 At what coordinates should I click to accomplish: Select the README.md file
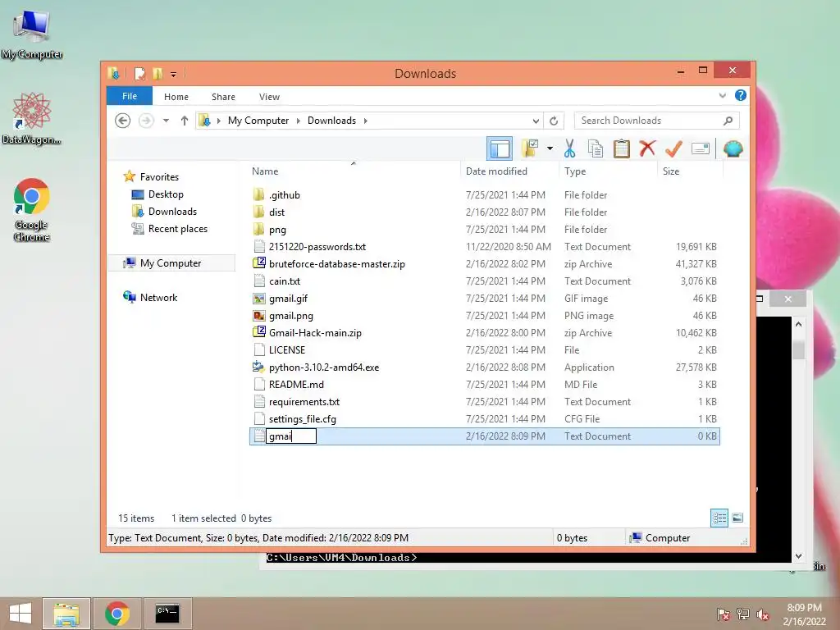296,384
